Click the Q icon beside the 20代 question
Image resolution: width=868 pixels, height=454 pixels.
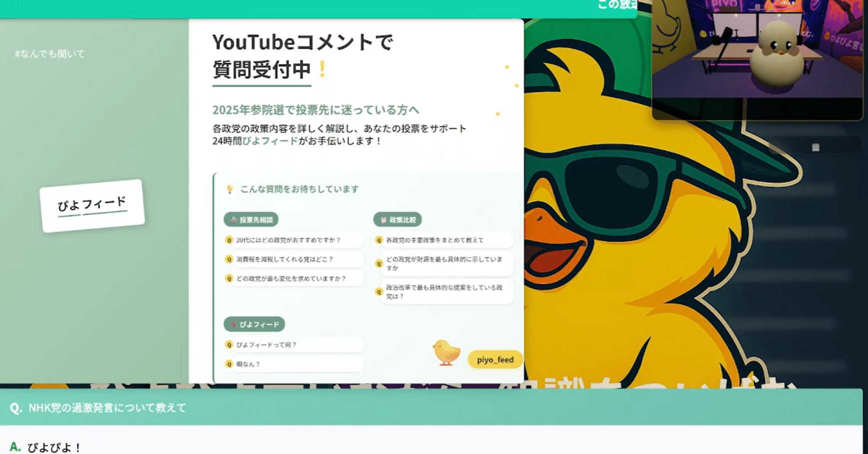(x=229, y=240)
